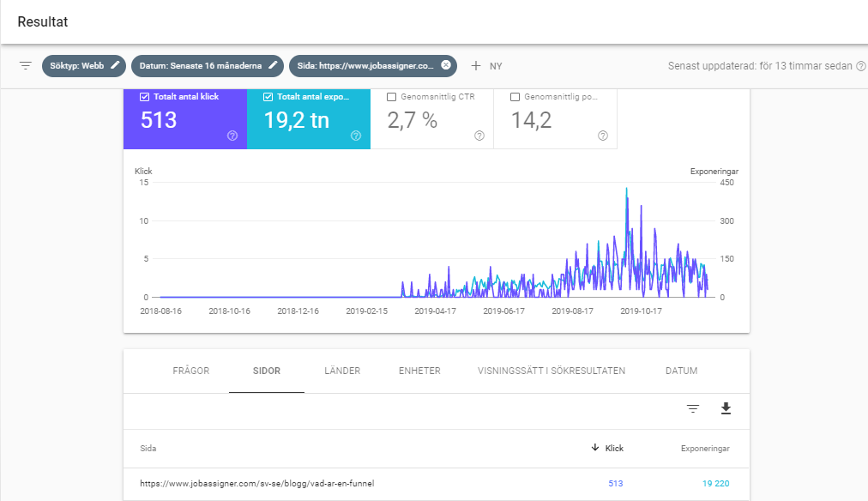Switch to the LÄNDER tab
Screen dimensions: 868x501
[x=341, y=371]
